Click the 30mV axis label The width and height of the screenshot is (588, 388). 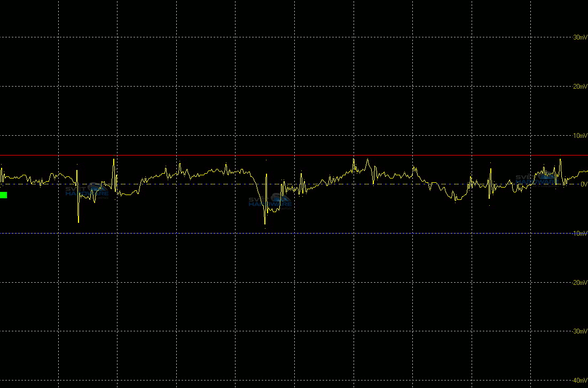(580, 37)
